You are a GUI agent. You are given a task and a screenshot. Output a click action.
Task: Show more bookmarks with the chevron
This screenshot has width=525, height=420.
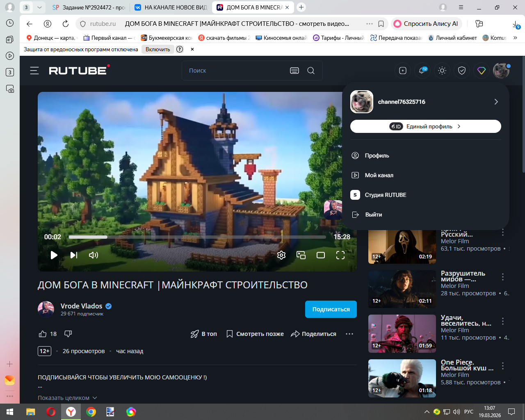coord(515,38)
